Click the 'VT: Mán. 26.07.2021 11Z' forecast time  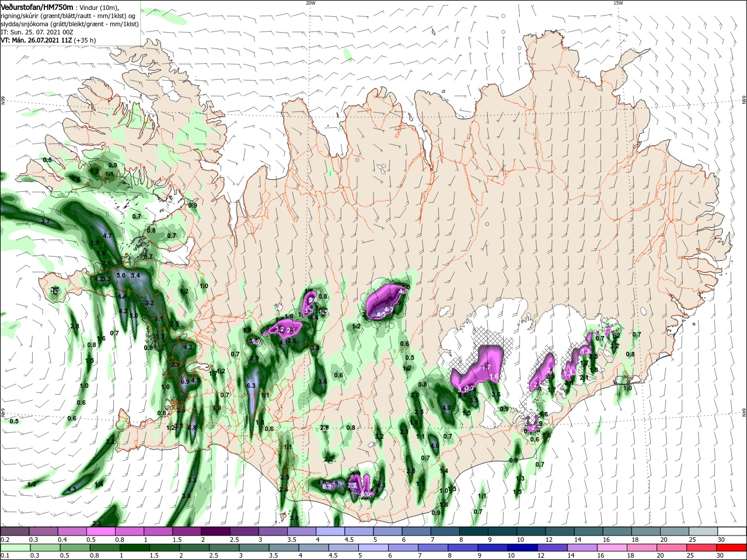point(37,41)
